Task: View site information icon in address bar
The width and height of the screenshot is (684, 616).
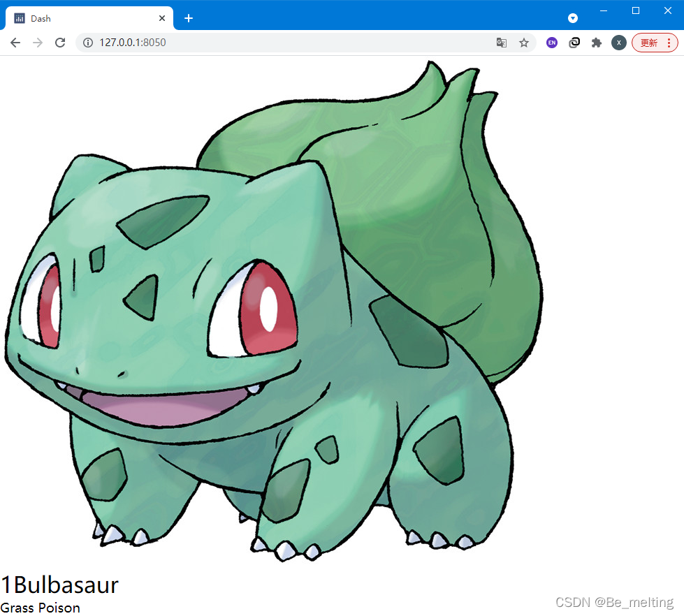Action: click(88, 43)
